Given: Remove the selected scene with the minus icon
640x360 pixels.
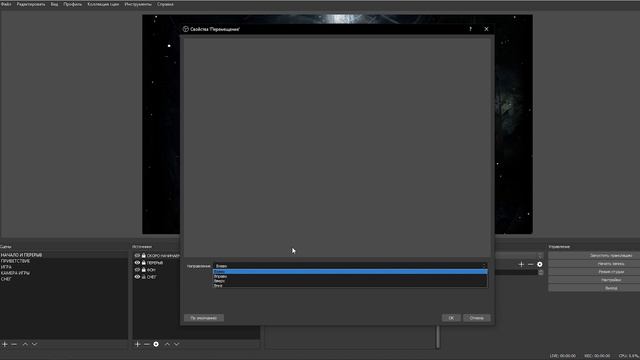Looking at the screenshot, I should click(x=14, y=344).
